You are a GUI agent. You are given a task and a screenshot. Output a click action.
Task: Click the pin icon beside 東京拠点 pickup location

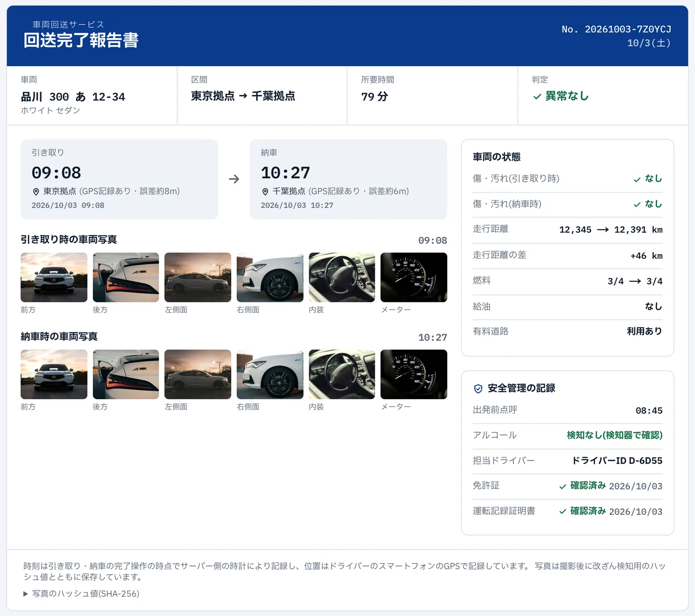[x=36, y=192]
